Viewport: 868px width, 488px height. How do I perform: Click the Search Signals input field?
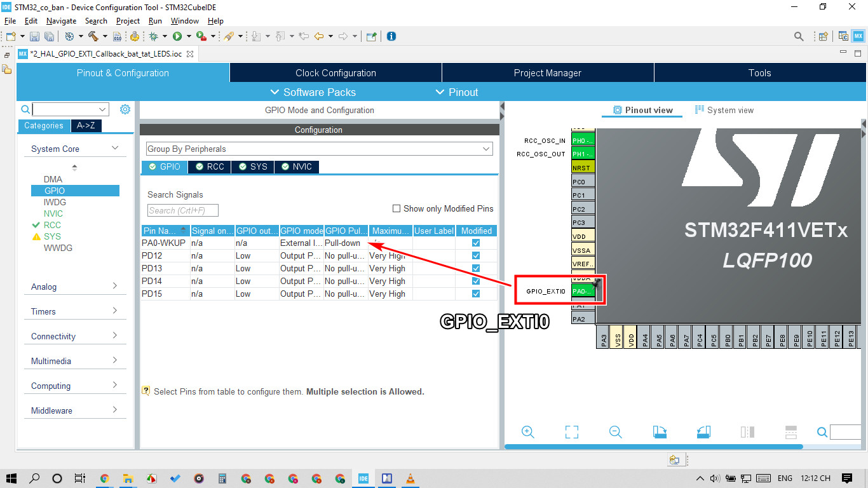coord(183,210)
